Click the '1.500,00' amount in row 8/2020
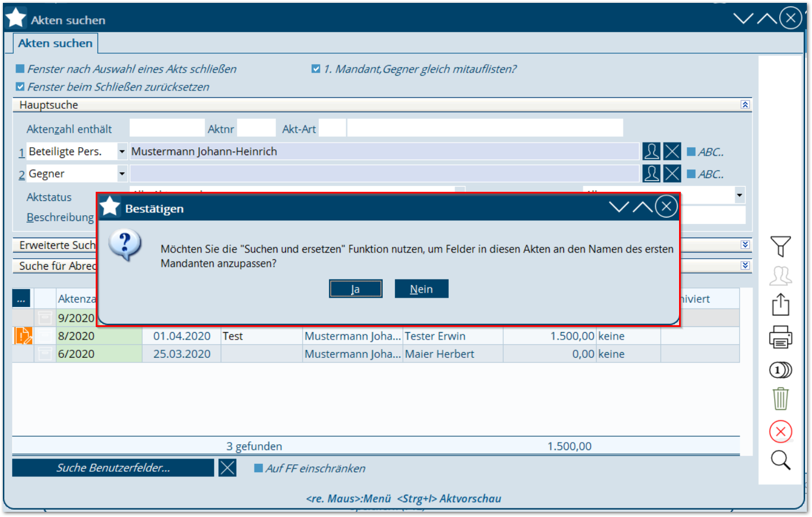 (572, 336)
